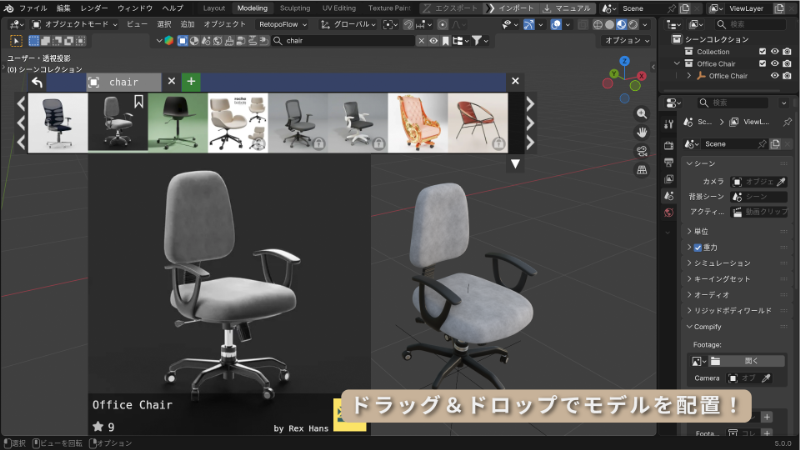Open the RetopoFlow dropdown
The height and width of the screenshot is (450, 800).
coord(283,24)
